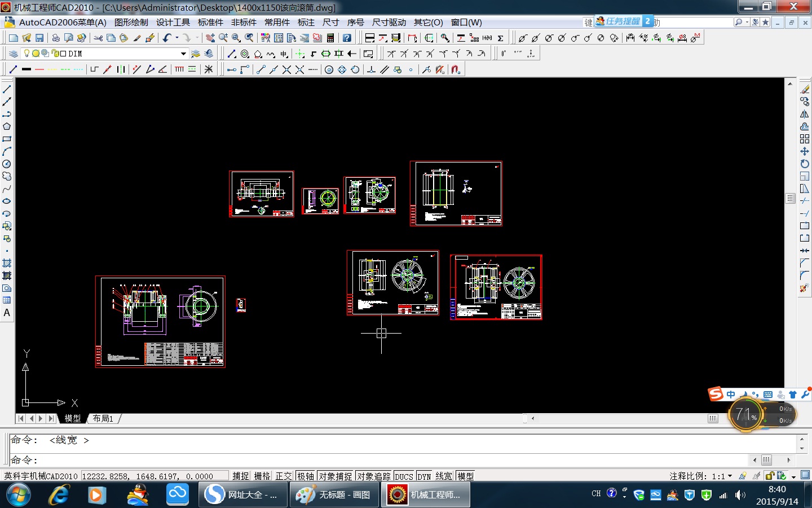Save the drawing with the floppy icon
This screenshot has height=508, width=812.
tap(39, 38)
